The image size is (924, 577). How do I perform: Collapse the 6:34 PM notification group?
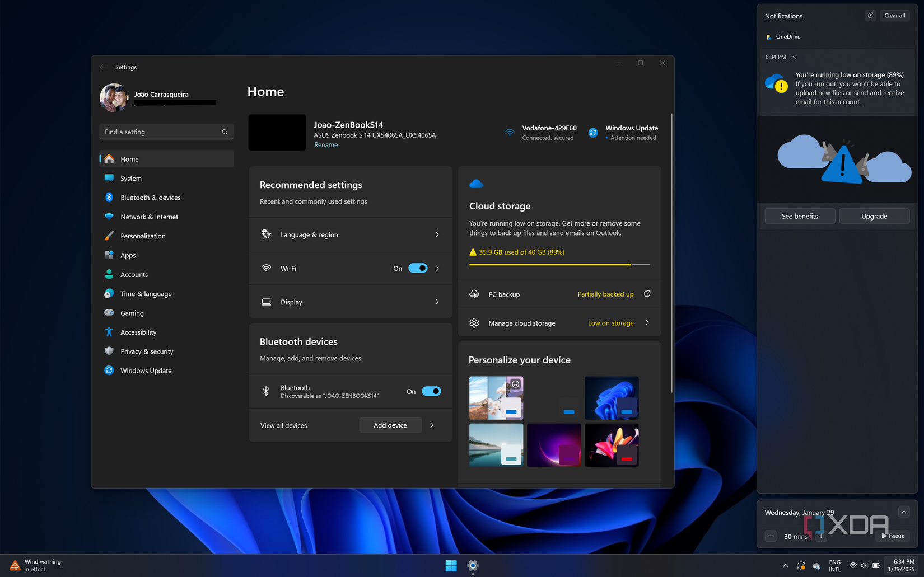[794, 57]
